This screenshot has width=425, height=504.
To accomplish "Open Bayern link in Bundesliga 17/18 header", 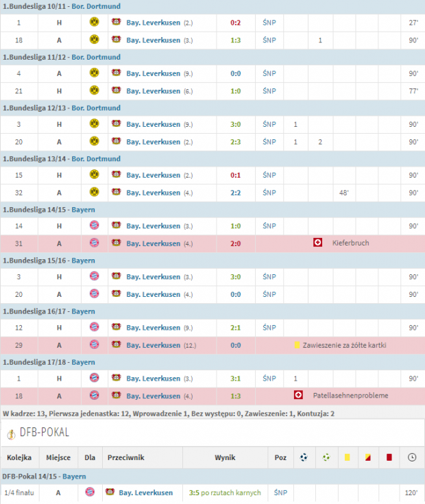I will (x=83, y=362).
